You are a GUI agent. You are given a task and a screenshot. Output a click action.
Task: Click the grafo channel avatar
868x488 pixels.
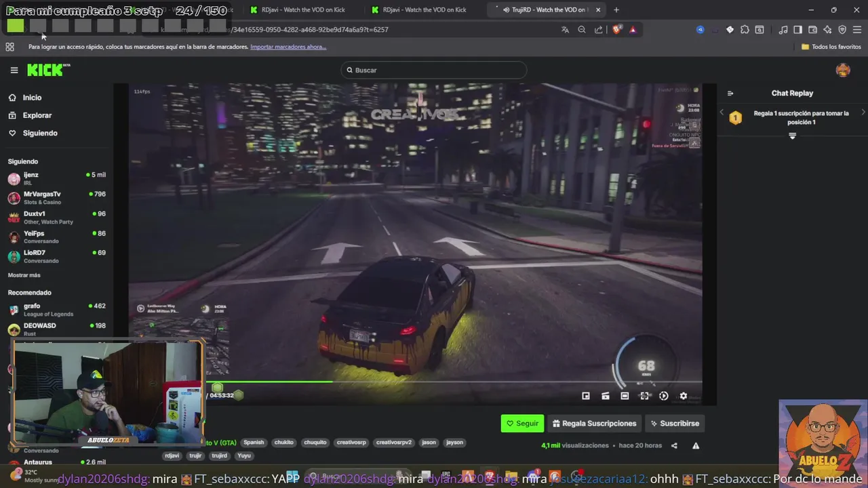click(14, 310)
